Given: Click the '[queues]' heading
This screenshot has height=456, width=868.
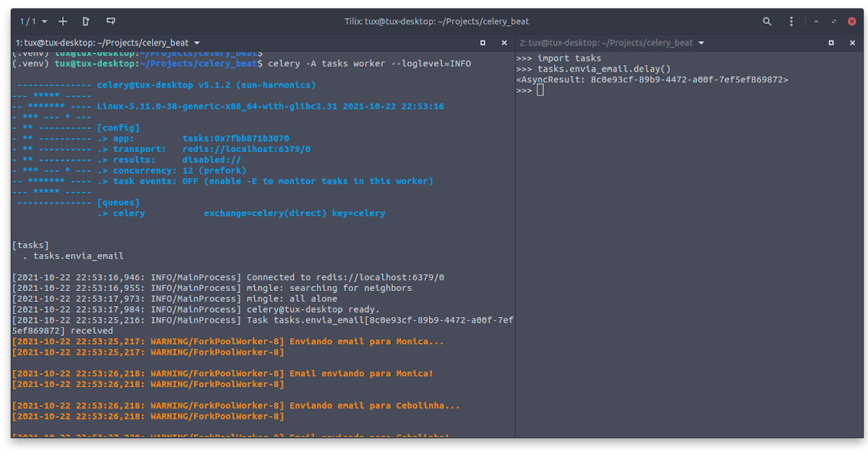Looking at the screenshot, I should (x=118, y=203).
